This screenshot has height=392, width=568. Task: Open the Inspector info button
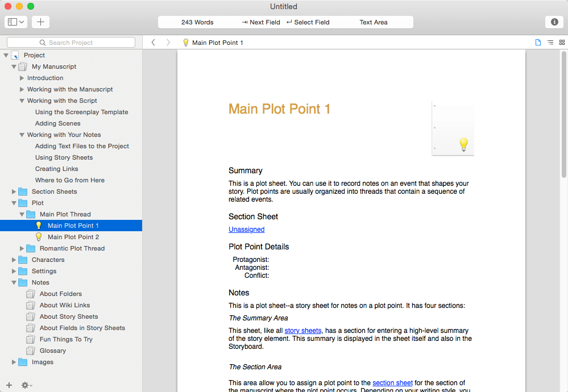click(554, 22)
